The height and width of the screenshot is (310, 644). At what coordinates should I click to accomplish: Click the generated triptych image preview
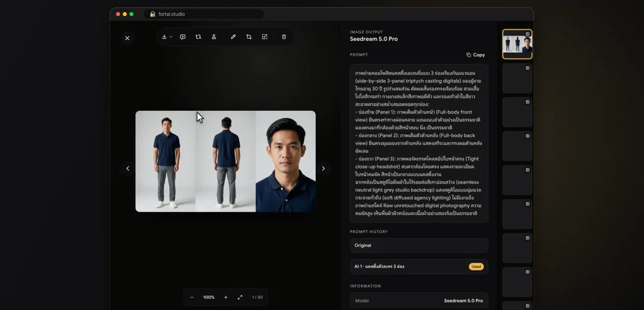point(225,161)
